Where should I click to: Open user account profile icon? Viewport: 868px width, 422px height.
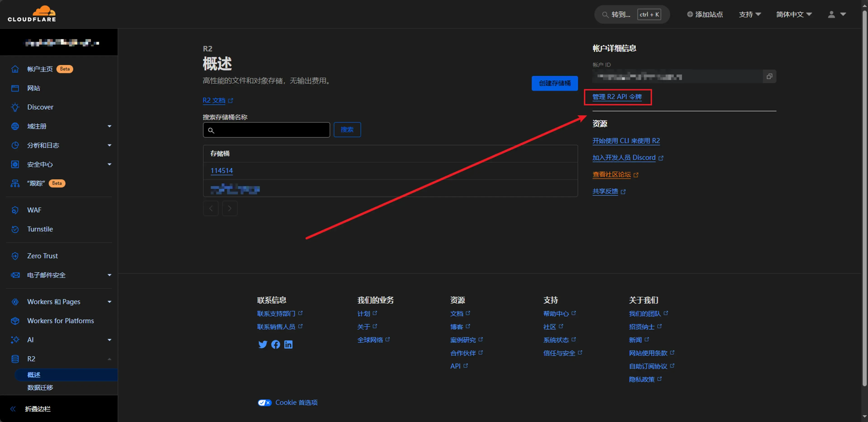pos(831,14)
